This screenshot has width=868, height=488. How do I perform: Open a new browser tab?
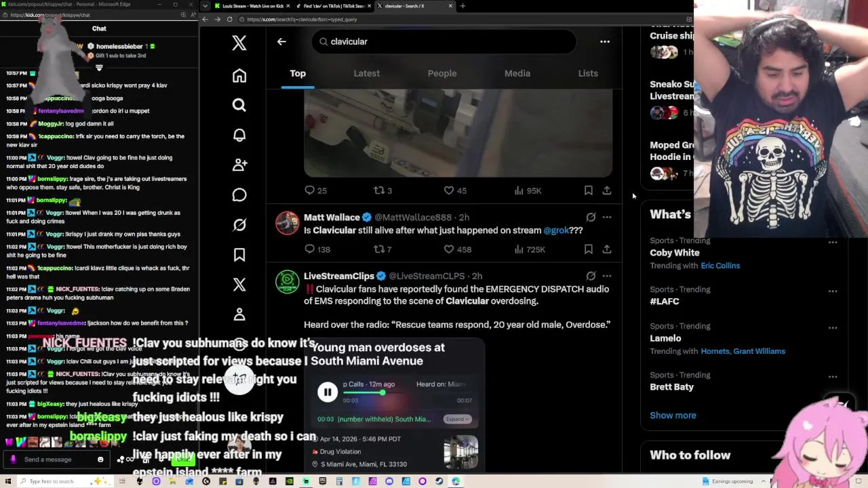(462, 6)
